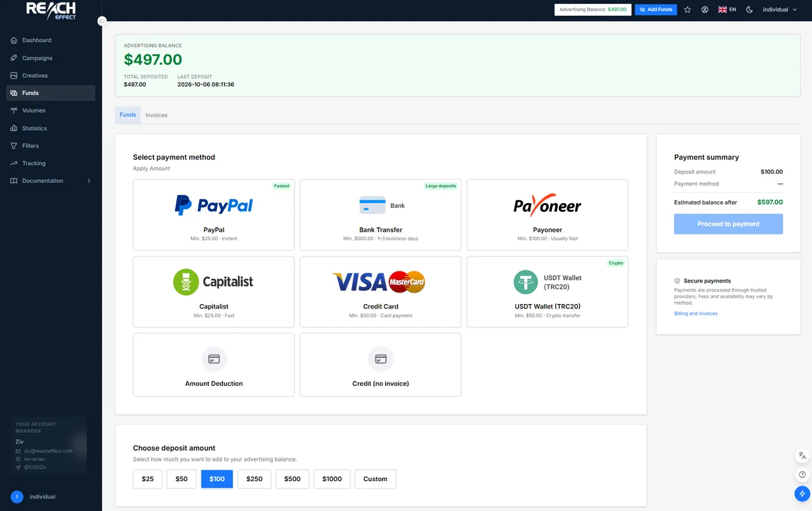Toggle dark mode with the moon icon

click(x=749, y=10)
